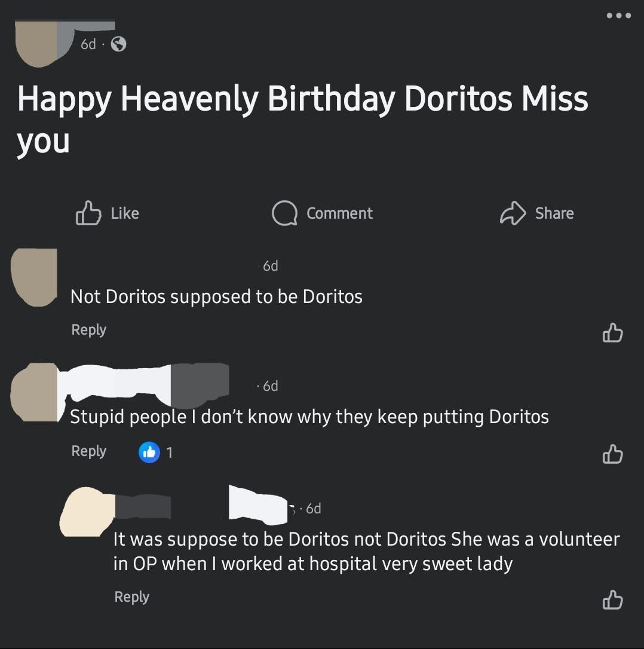Like the Happy Heavenly Birthday post
644x649 pixels.
[x=108, y=213]
